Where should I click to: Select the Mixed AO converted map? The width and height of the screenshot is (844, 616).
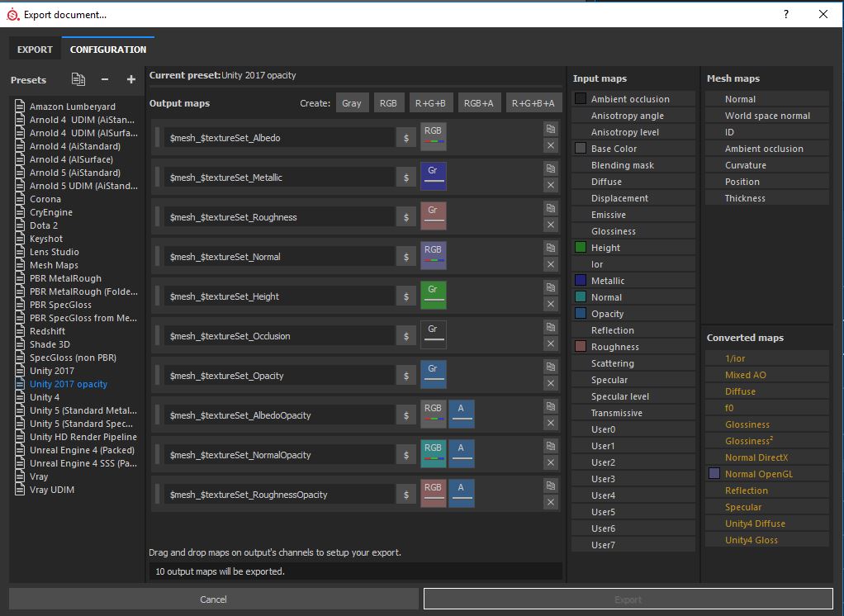(x=767, y=375)
